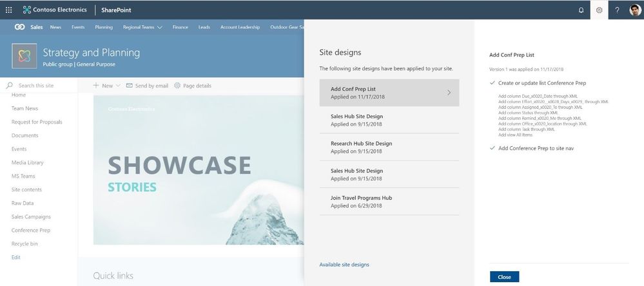Open Site contents in left navigation
Image resolution: width=644 pixels, height=286 pixels.
[x=26, y=189]
